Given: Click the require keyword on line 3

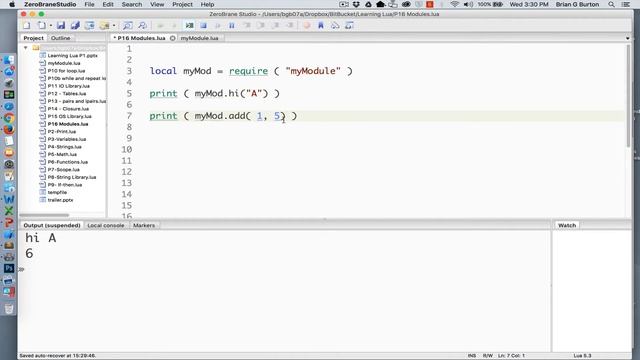Looking at the screenshot, I should point(249,71).
